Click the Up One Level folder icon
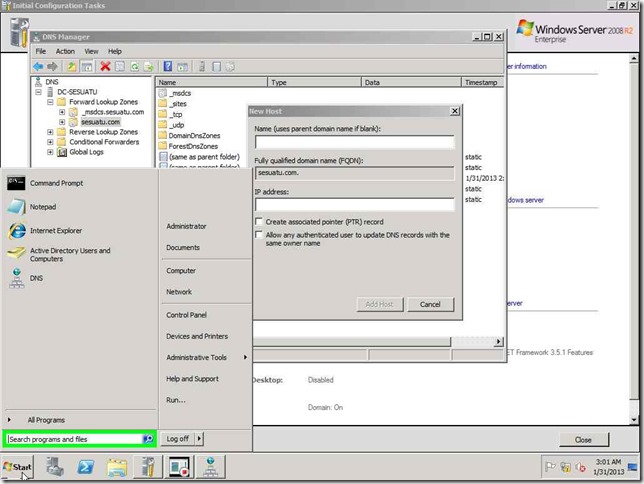Screen dimensions: 644x484 tap(71, 67)
